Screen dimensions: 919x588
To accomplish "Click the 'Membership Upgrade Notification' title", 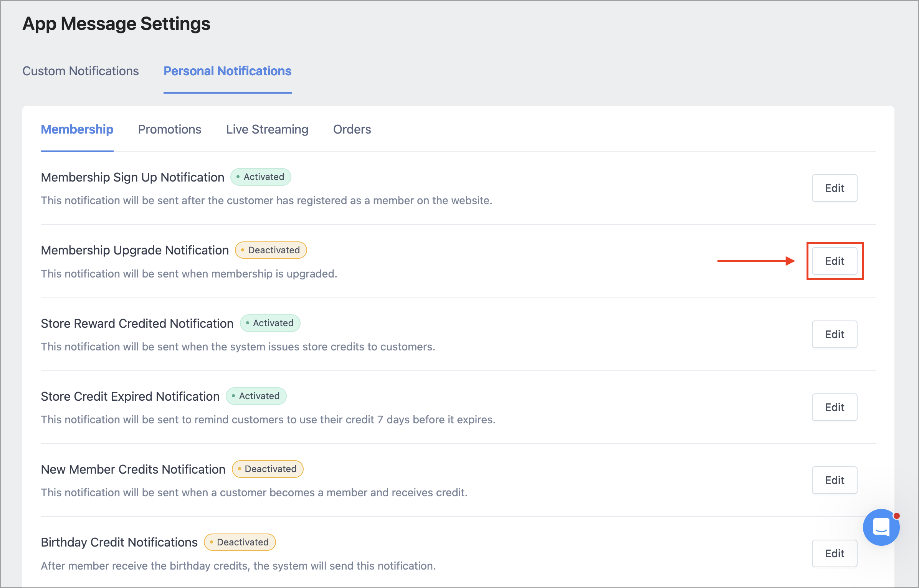I will (135, 250).
